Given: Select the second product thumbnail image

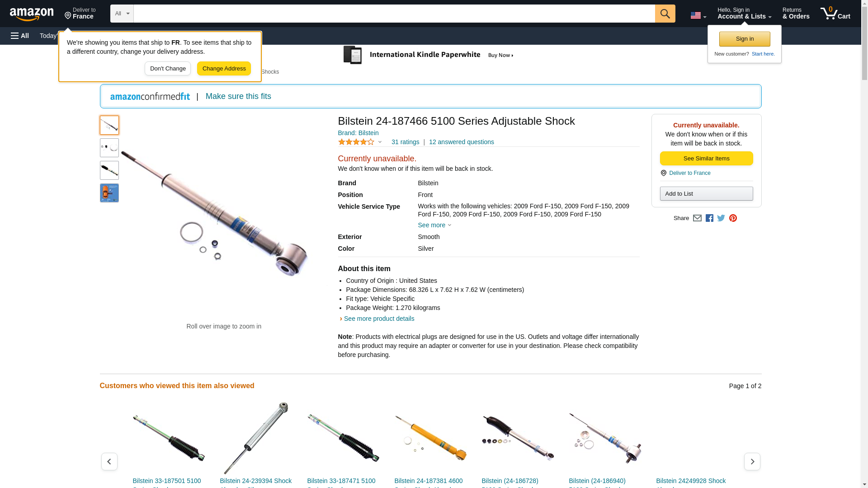Looking at the screenshot, I should 109,148.
